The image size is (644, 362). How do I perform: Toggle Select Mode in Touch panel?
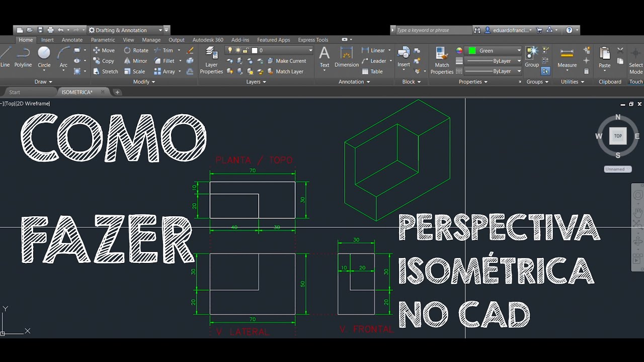pyautogui.click(x=636, y=60)
